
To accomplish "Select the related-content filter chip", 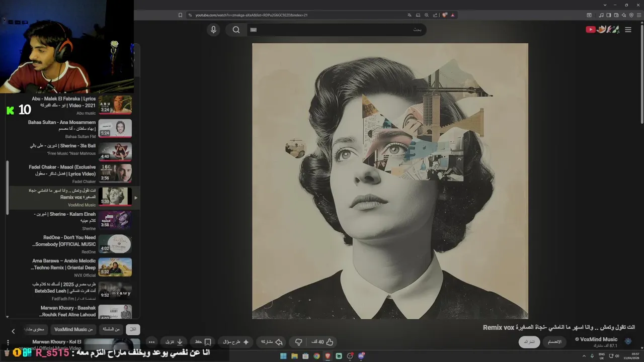I will pyautogui.click(x=36, y=329).
